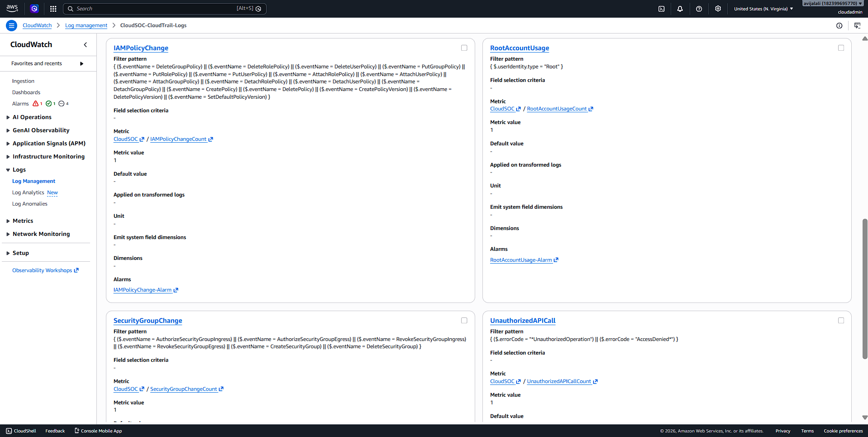Open the AWS home logo
The height and width of the screenshot is (437, 868).
pos(12,8)
